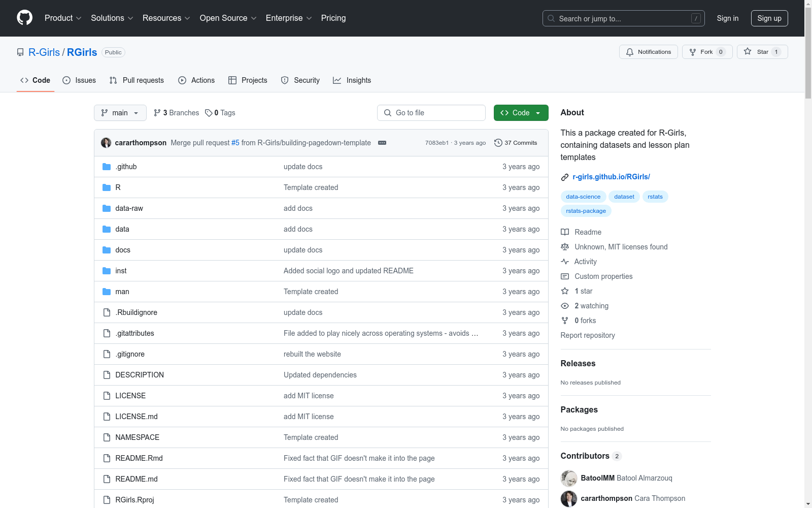This screenshot has width=812, height=508.
Task: Open the Open Source dropdown
Action: click(228, 18)
